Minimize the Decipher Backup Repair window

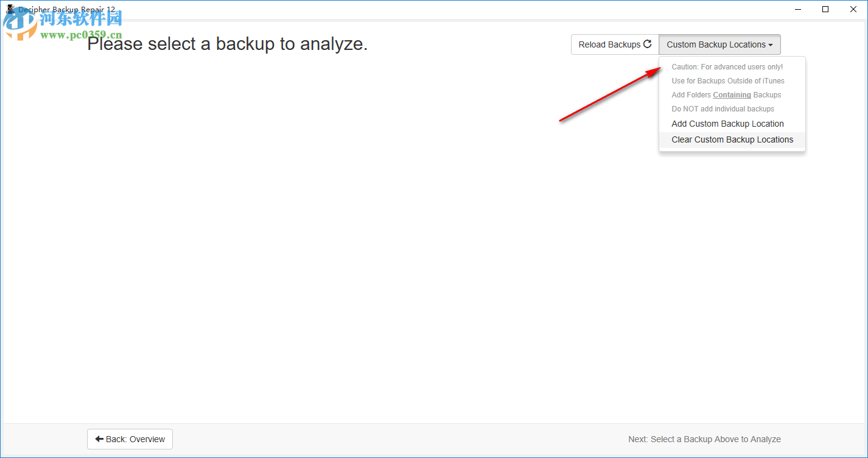(x=797, y=9)
